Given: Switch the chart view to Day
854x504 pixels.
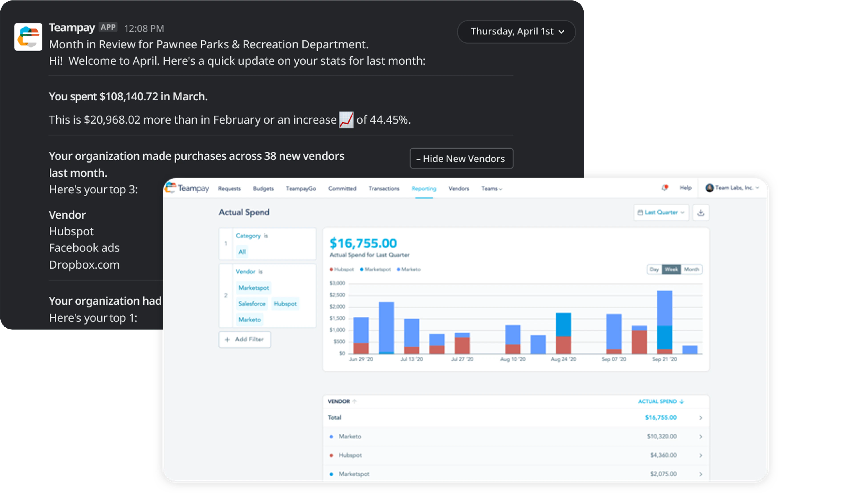Looking at the screenshot, I should coord(654,269).
